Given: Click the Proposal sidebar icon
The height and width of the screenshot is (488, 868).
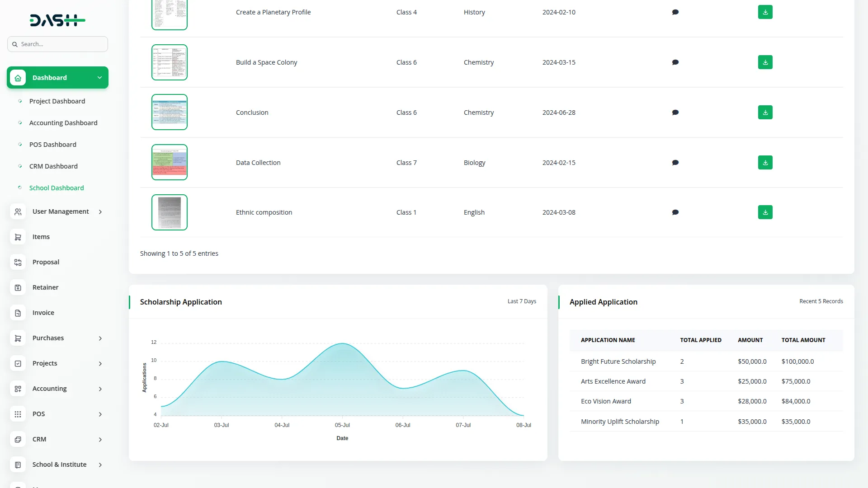Looking at the screenshot, I should point(18,262).
